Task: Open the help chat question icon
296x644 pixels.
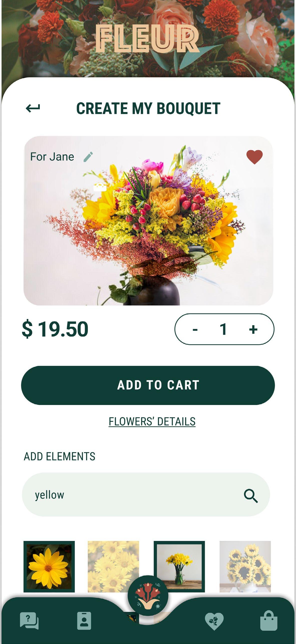Action: pos(29,621)
